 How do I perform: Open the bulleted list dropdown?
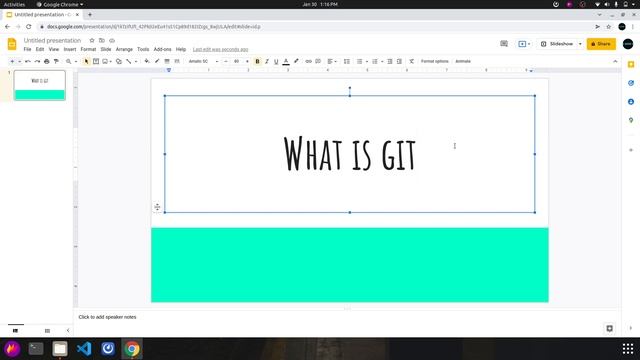pos(367,61)
